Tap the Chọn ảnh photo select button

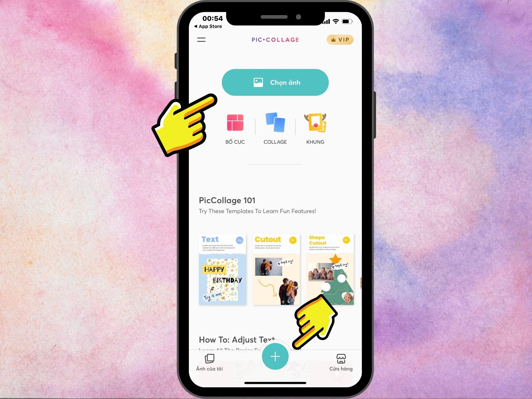[x=275, y=82]
